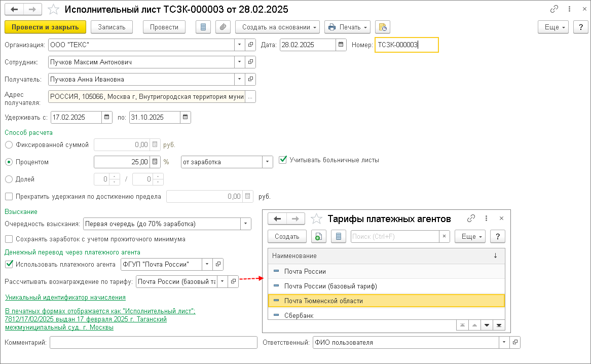
Task: Enable Прекратить удержания по достижению предела
Action: [9, 196]
